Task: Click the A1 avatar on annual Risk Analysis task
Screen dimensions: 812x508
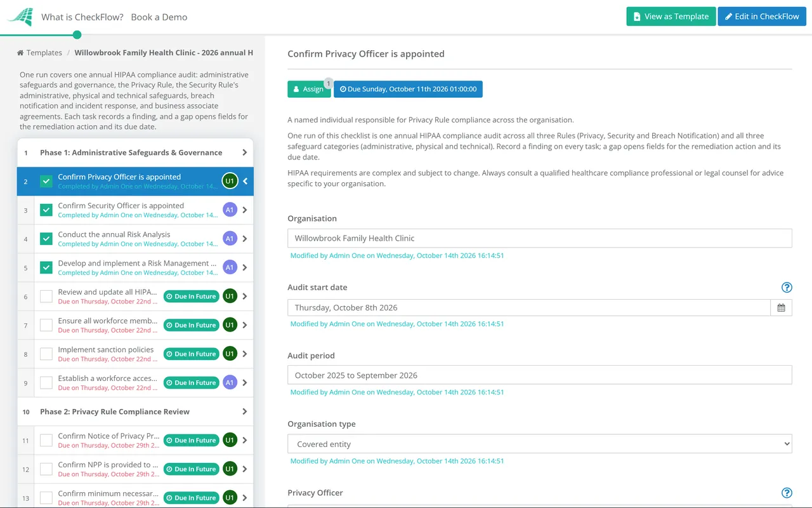Action: tap(230, 239)
